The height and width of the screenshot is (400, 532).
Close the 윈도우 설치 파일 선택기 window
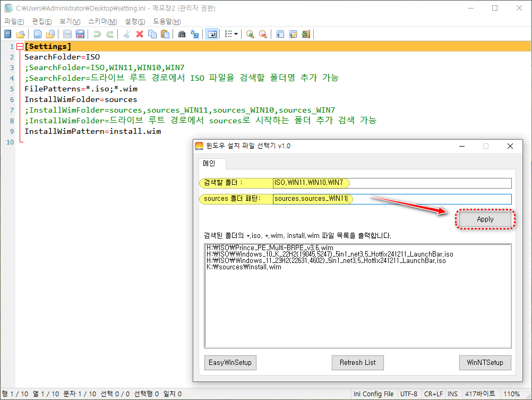click(x=510, y=146)
